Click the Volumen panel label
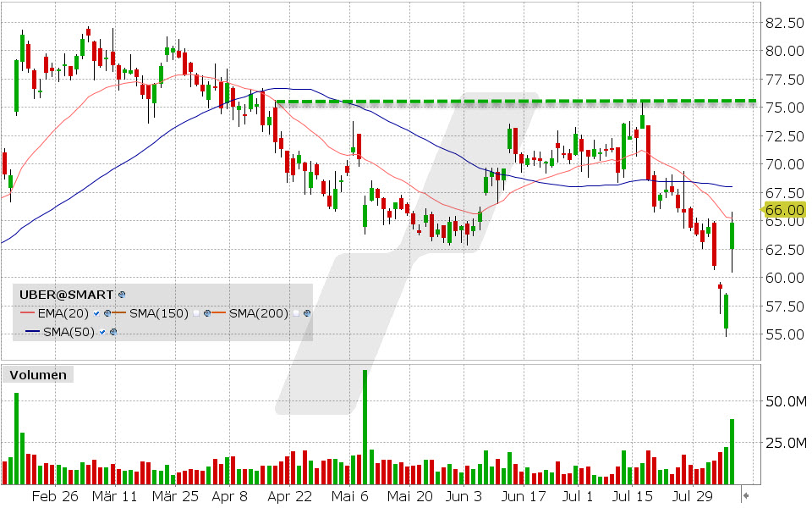The width and height of the screenshot is (812, 508). coord(38,375)
